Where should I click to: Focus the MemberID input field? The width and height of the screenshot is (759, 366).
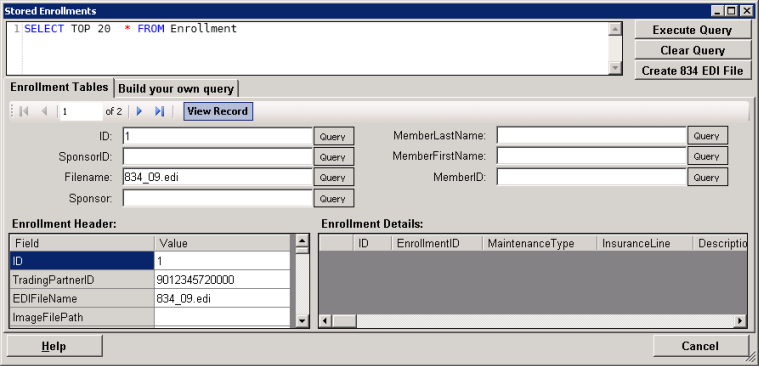[x=592, y=177]
